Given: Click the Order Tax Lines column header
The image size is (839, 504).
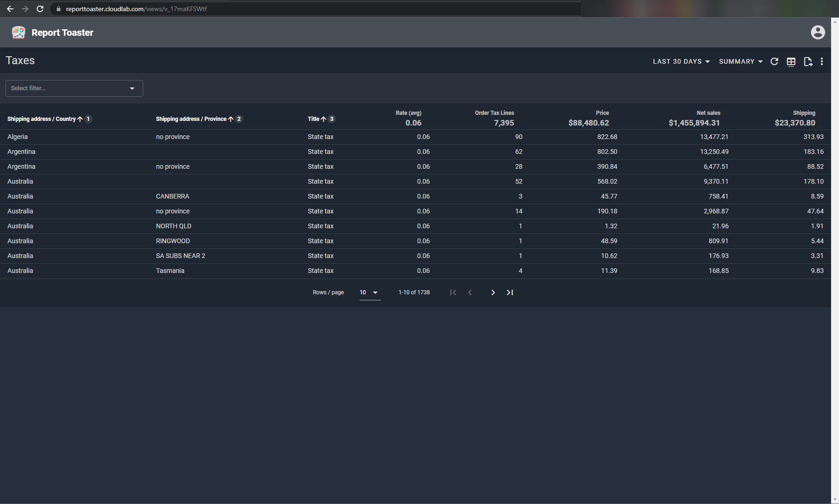Looking at the screenshot, I should pos(494,113).
